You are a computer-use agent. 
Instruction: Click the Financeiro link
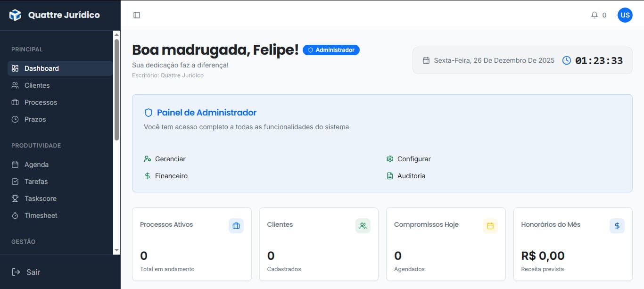click(171, 175)
